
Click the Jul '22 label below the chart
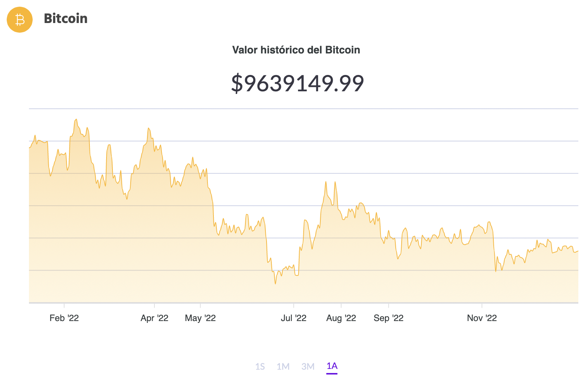[x=294, y=318]
